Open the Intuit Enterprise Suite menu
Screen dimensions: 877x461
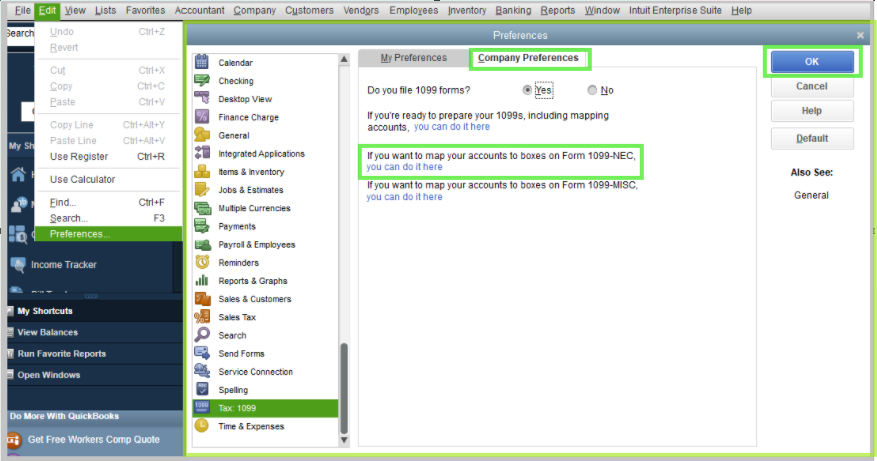(675, 10)
